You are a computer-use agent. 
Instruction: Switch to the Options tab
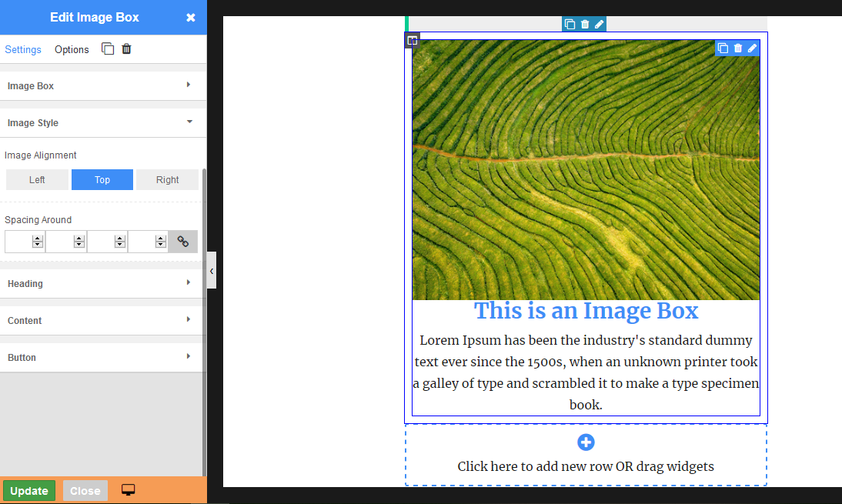click(72, 49)
